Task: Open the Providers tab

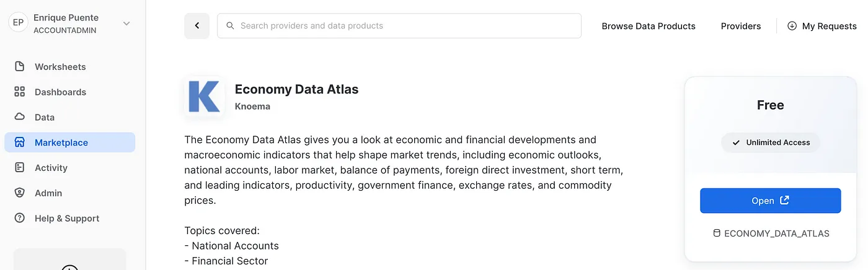Action: coord(741,26)
